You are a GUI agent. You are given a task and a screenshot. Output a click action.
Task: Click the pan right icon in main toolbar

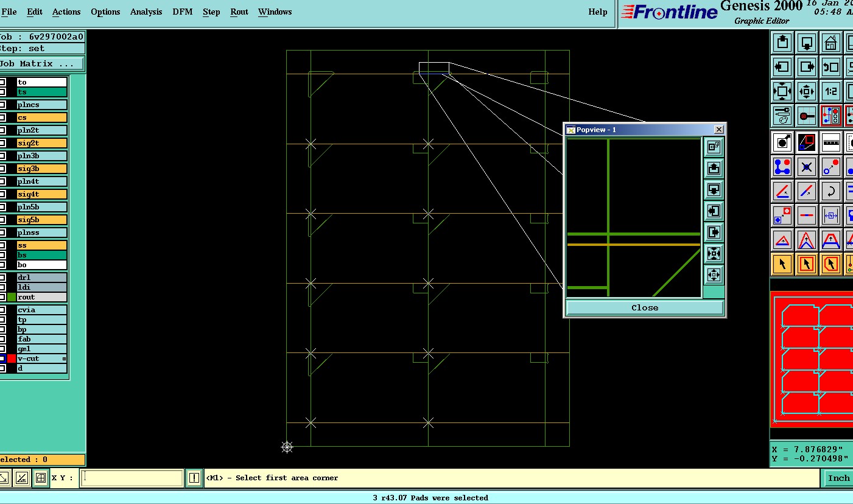click(807, 67)
